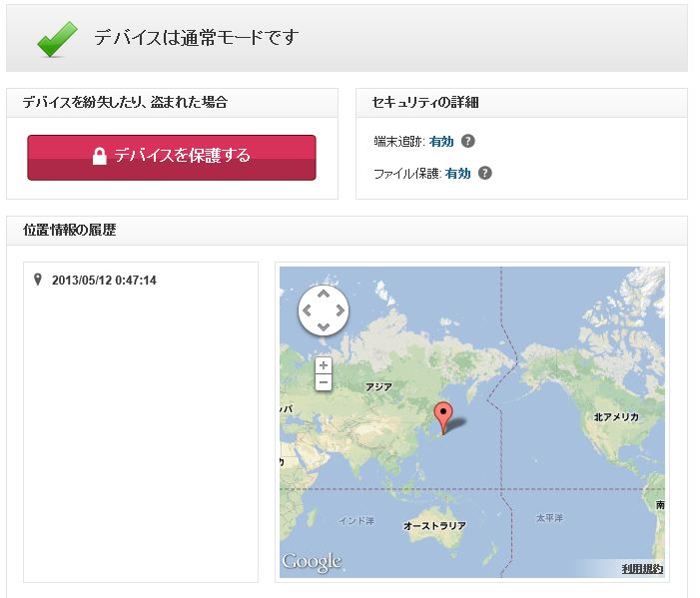Click the デバイスは通常モードです status text

pyautogui.click(x=196, y=38)
